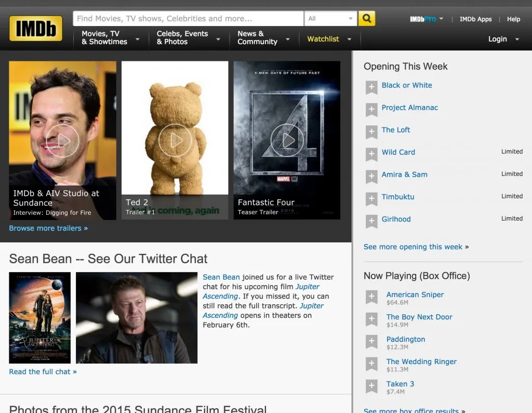Add Timbuktu to watchlist

371,199
